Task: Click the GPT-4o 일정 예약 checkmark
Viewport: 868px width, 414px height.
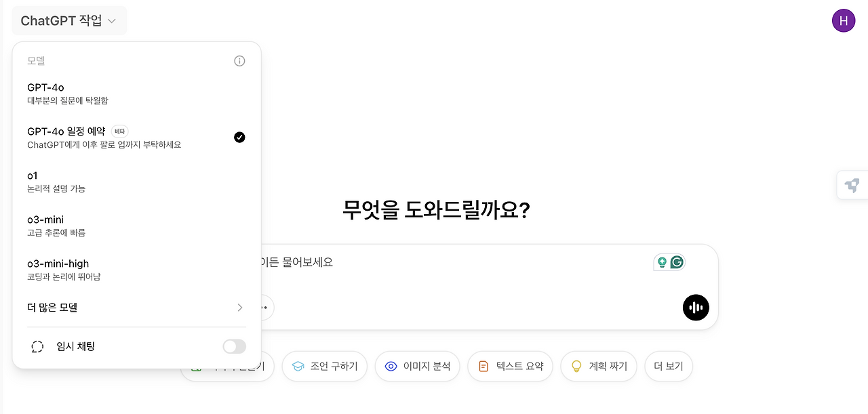Action: (239, 138)
